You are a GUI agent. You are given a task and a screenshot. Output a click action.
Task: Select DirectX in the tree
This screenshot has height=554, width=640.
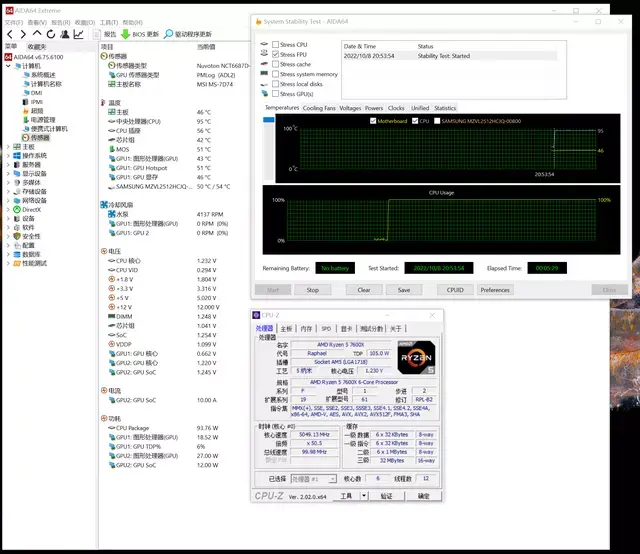27,209
